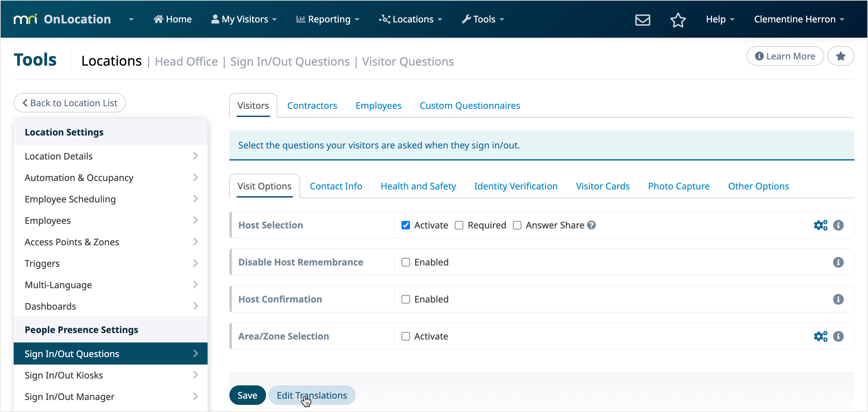Enable Answer Share checkbox
This screenshot has width=868, height=412.
(517, 225)
